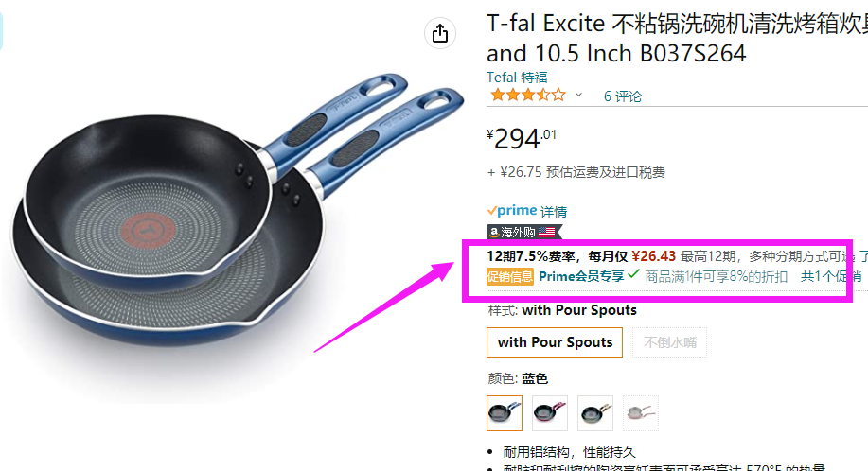Click the 促销信息 promotion tag

[510, 276]
